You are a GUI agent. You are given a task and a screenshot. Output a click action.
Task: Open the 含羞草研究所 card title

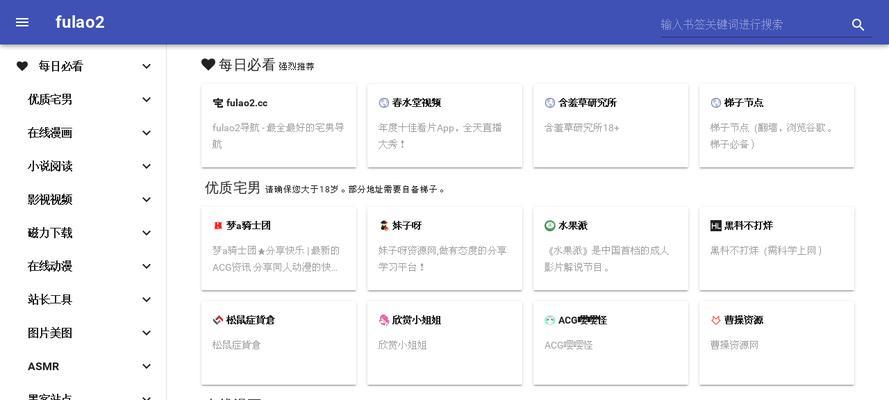click(587, 103)
